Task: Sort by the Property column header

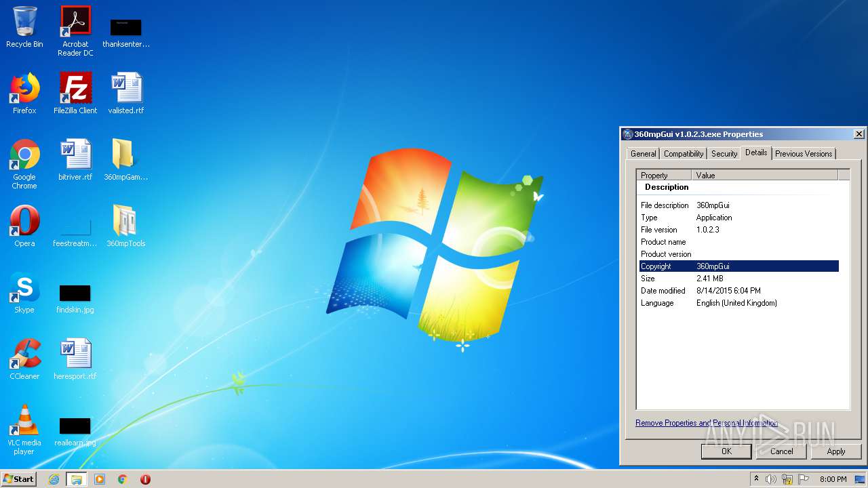Action: (x=665, y=175)
